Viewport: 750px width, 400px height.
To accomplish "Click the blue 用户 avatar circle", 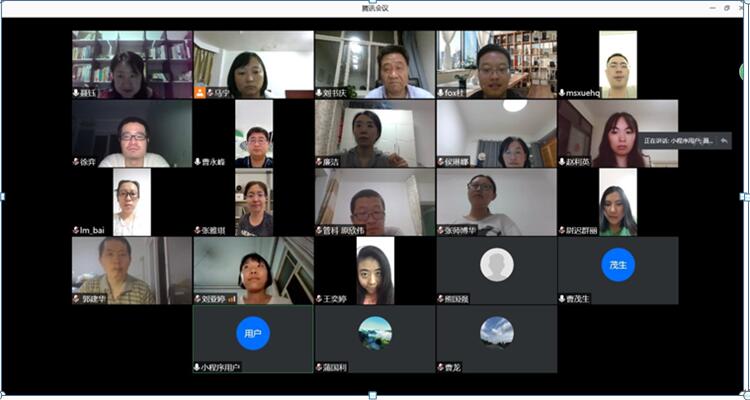I will pos(253,333).
